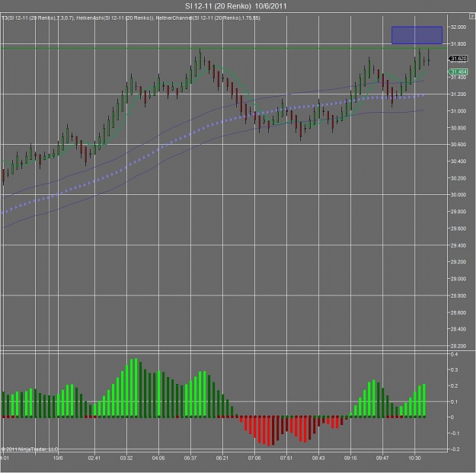476x473 pixels.
Task: Click the 28.200 price axis label
Action: (458, 346)
